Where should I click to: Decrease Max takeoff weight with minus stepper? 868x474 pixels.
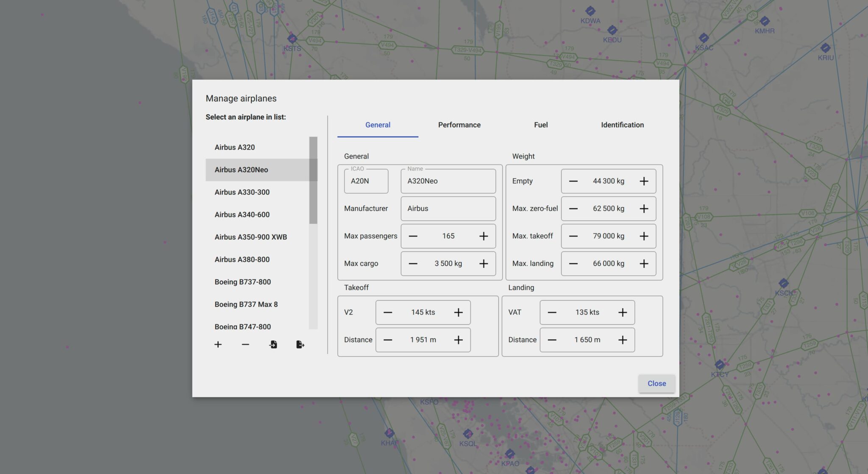(573, 236)
